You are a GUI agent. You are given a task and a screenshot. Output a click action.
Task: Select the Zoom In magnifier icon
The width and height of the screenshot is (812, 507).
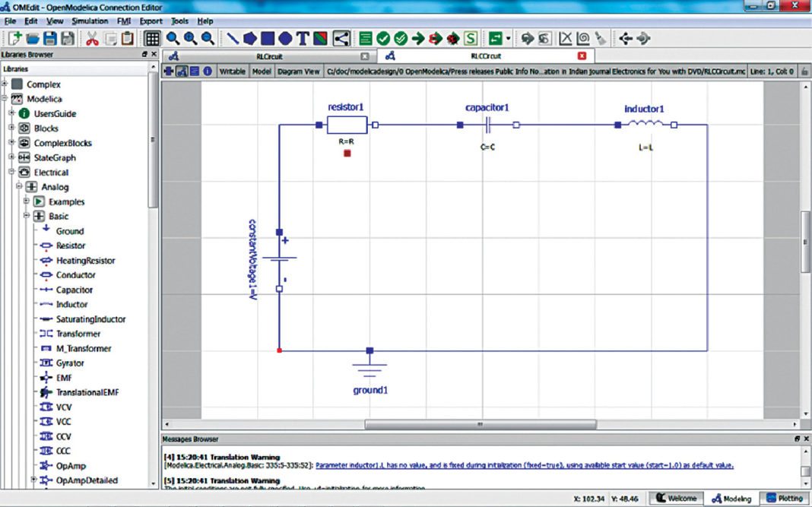[x=189, y=38]
